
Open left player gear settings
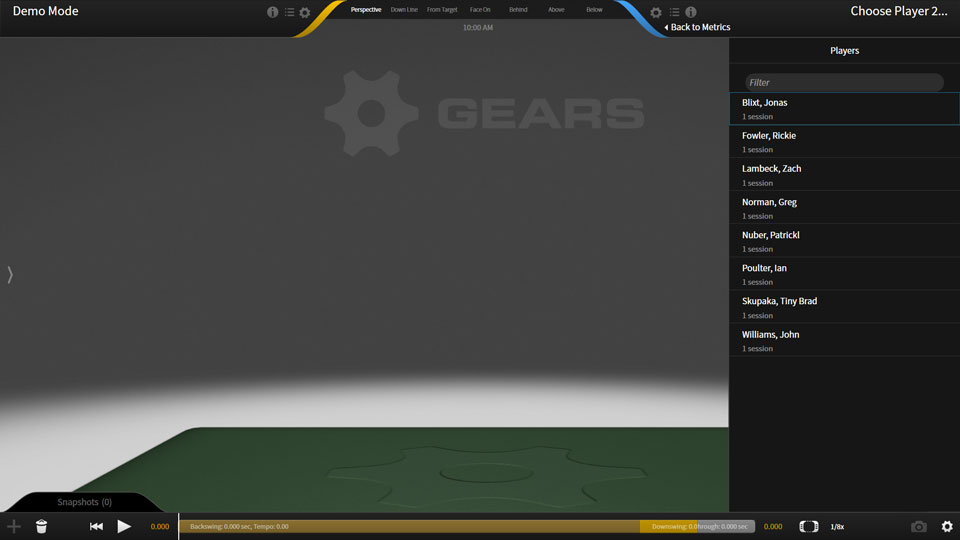click(305, 12)
